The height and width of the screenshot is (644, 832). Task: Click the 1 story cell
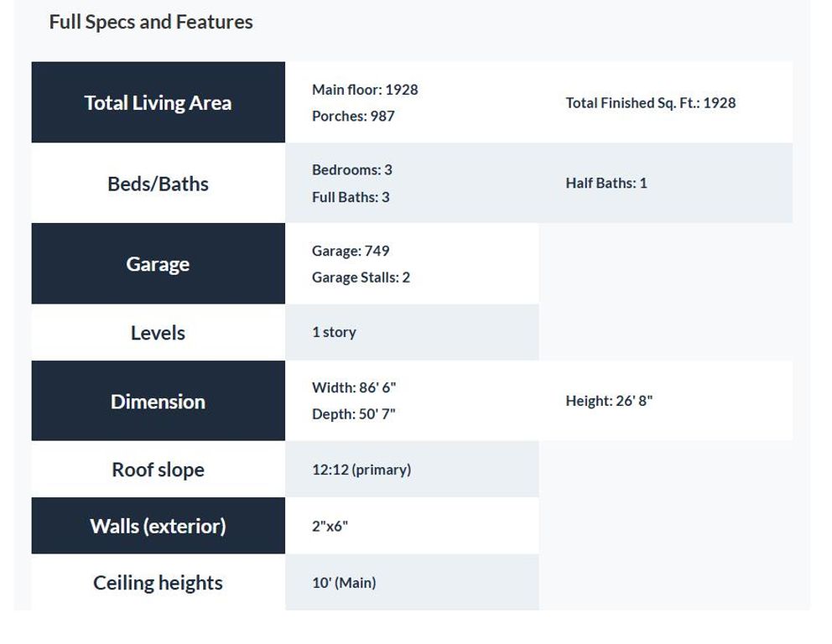412,333
